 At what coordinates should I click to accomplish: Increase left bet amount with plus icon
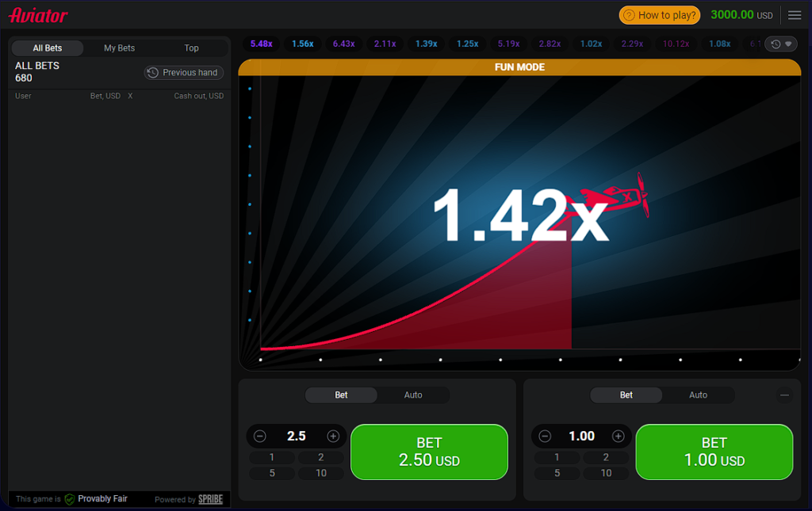point(333,436)
